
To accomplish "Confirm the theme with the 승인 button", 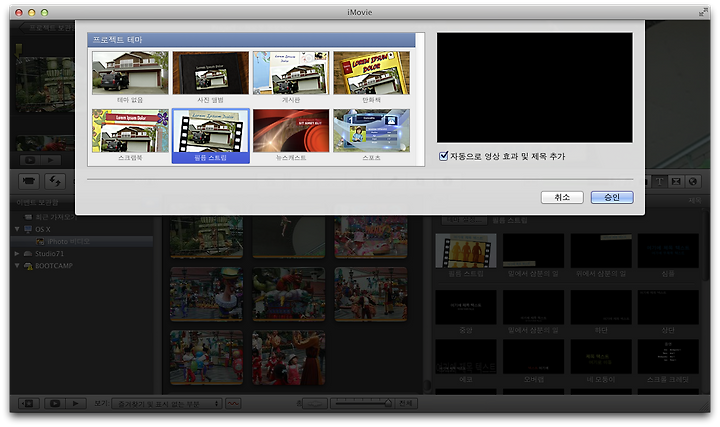I will coord(612,197).
